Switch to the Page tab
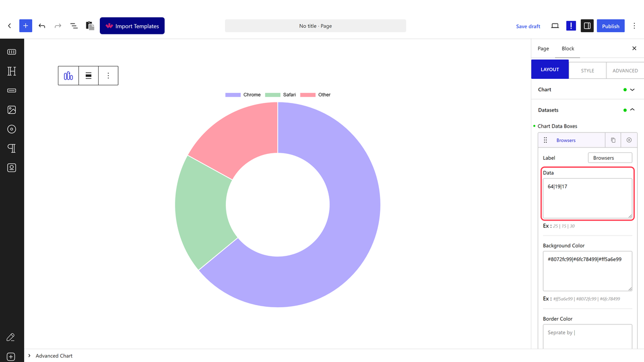The height and width of the screenshot is (362, 644). point(543,48)
